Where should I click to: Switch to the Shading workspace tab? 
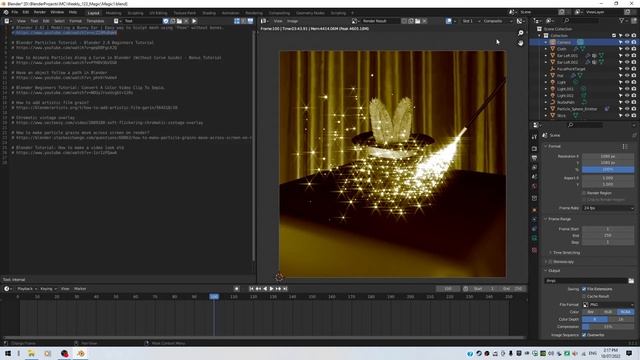click(x=209, y=13)
